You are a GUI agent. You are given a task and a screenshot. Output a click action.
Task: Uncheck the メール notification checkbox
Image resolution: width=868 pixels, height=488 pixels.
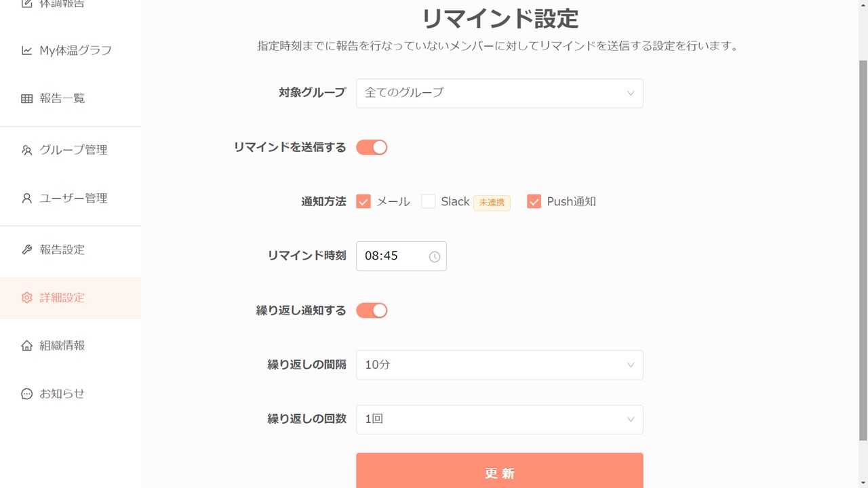click(x=363, y=201)
